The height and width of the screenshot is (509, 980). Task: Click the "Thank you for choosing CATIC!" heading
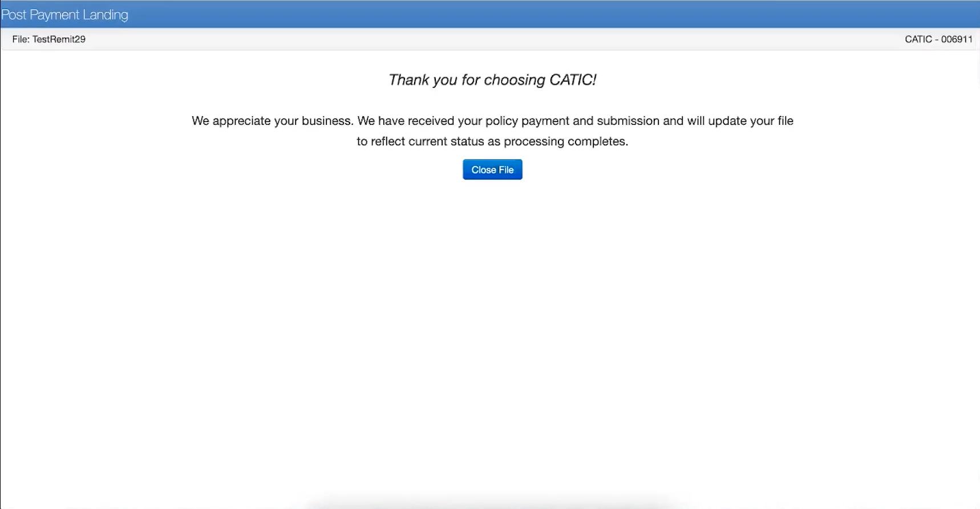[x=492, y=80]
